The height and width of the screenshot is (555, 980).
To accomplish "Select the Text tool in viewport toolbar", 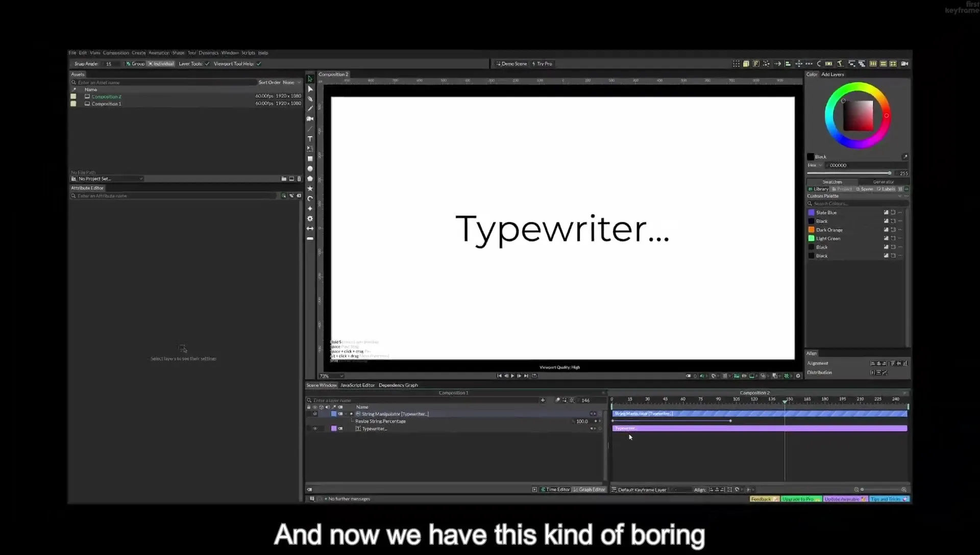I will click(310, 139).
